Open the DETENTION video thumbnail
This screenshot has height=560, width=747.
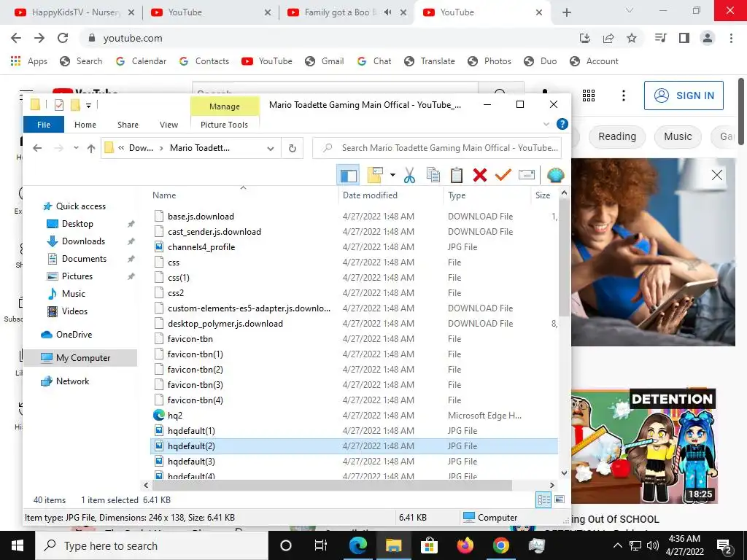(x=644, y=446)
